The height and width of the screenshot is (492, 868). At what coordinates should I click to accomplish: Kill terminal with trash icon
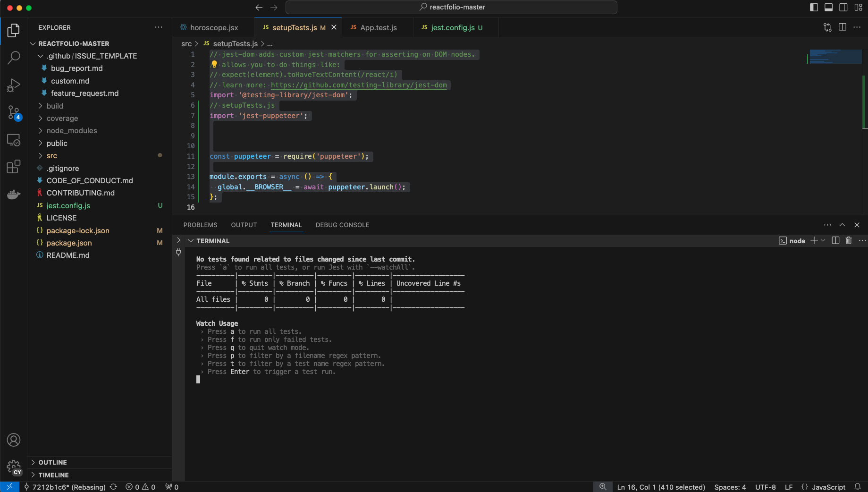[849, 240]
